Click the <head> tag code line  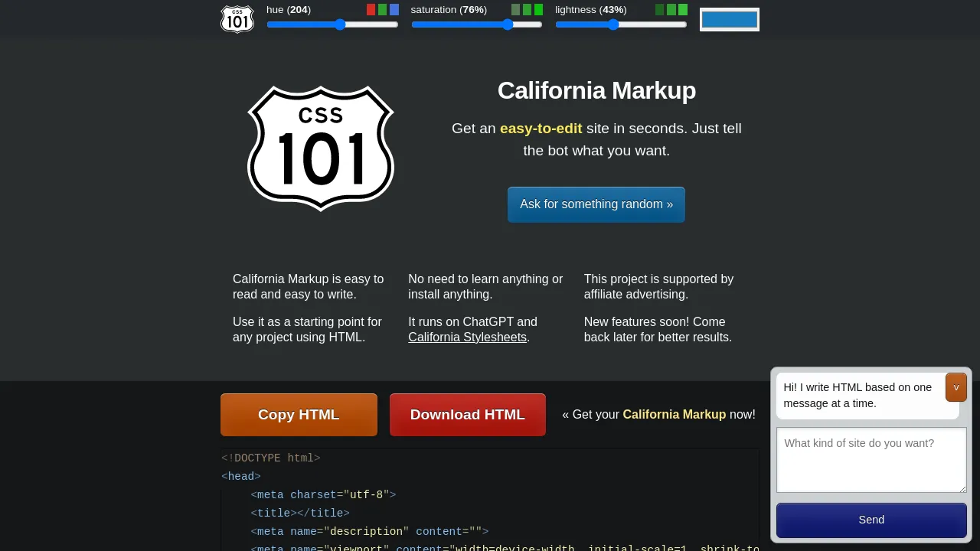241,477
